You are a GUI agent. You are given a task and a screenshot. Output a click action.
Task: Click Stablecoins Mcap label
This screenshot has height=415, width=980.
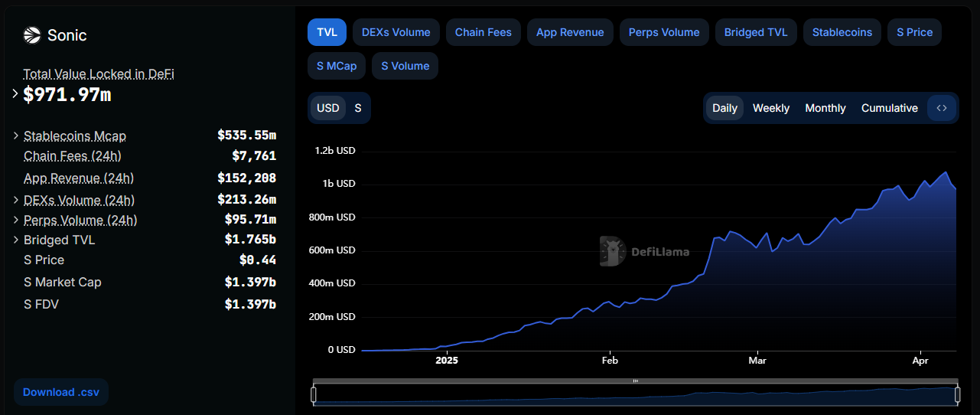pos(75,136)
